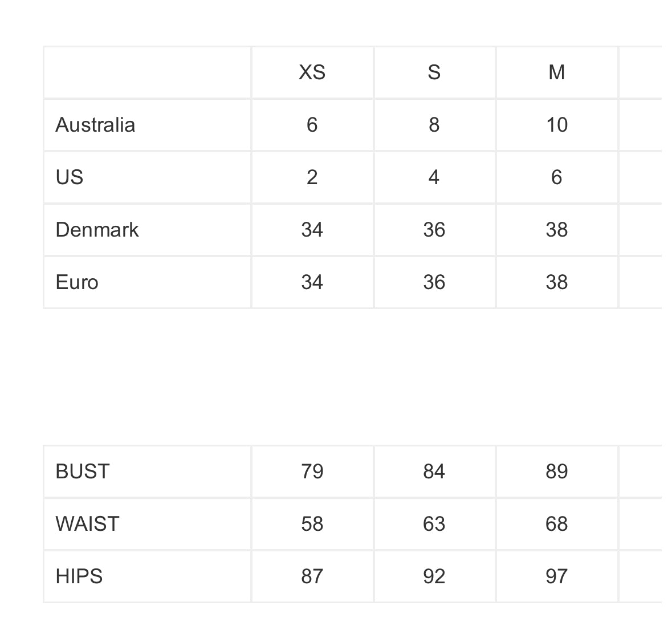This screenshot has width=672, height=638.
Task: Select the WAIST row label
Action: [87, 524]
